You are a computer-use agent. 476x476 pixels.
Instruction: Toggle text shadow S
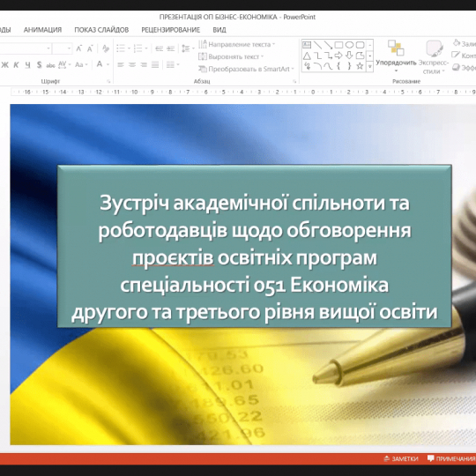tap(39, 64)
